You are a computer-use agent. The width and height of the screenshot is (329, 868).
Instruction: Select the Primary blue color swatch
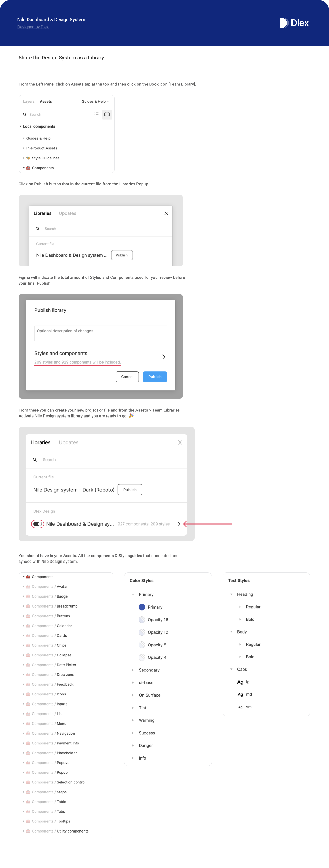tap(142, 607)
